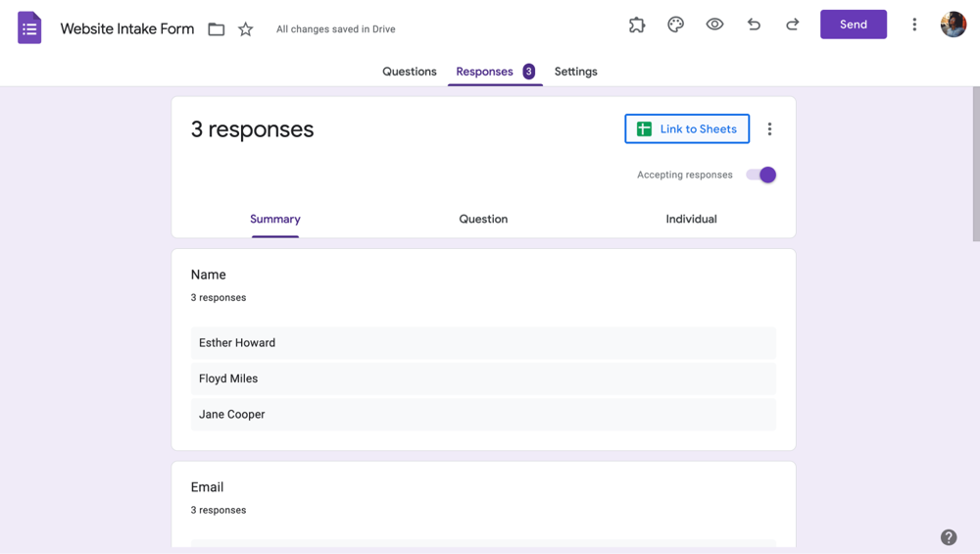Click the '3 responses' main heading
The width and height of the screenshot is (980, 554).
coord(252,128)
